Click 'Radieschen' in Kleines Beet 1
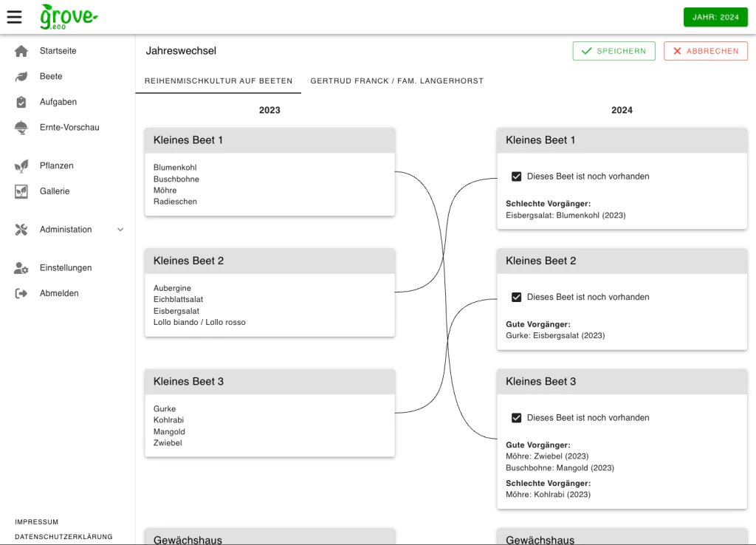756x545 pixels. [175, 202]
